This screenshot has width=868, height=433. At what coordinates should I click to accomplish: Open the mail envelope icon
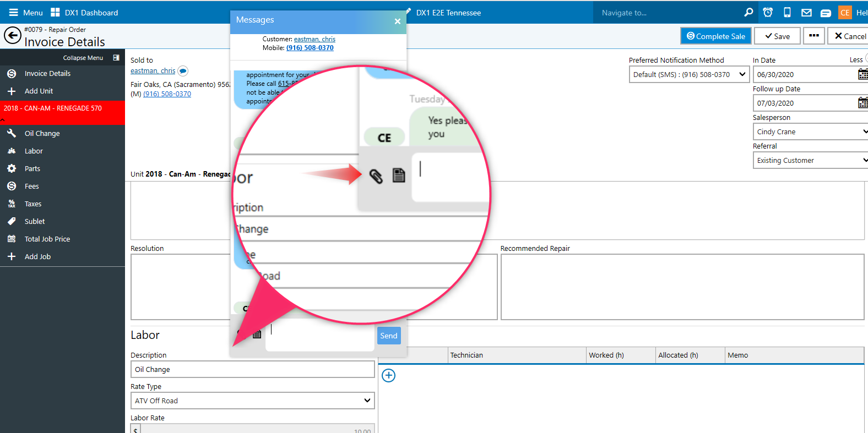coord(806,13)
